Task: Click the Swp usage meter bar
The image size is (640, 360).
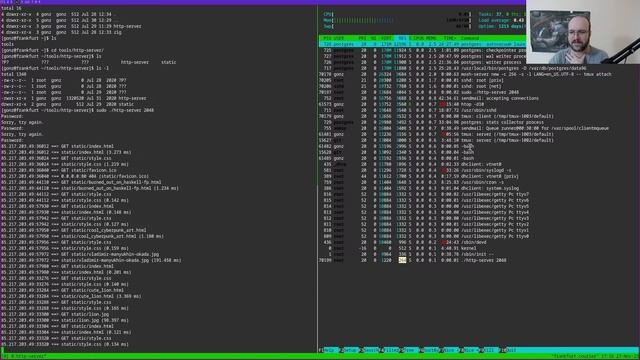Action: (x=398, y=26)
